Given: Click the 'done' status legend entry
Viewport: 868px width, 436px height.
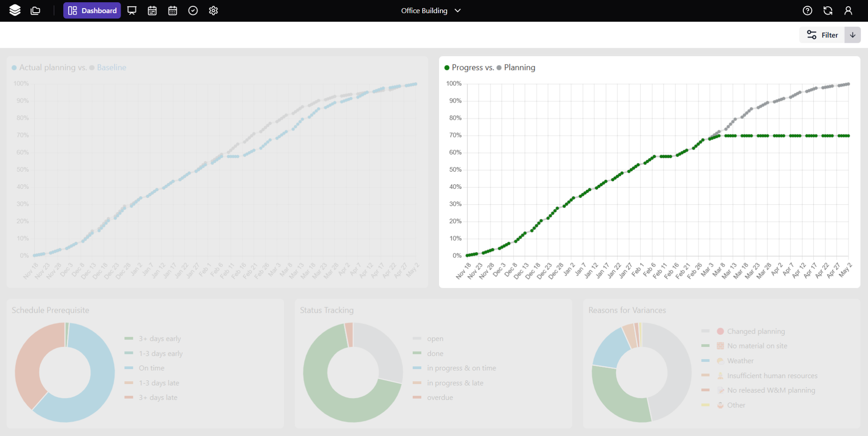Looking at the screenshot, I should tap(435, 353).
